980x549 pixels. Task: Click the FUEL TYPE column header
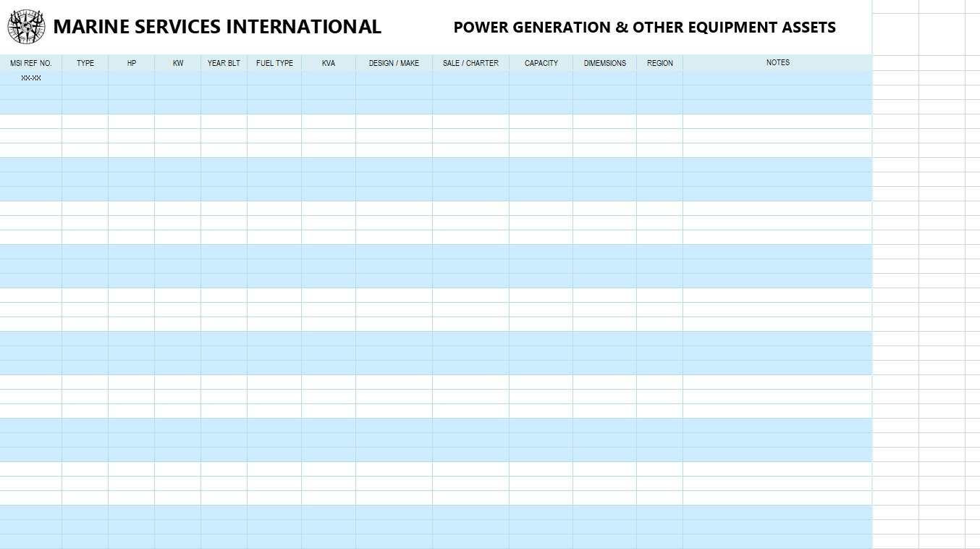[275, 63]
